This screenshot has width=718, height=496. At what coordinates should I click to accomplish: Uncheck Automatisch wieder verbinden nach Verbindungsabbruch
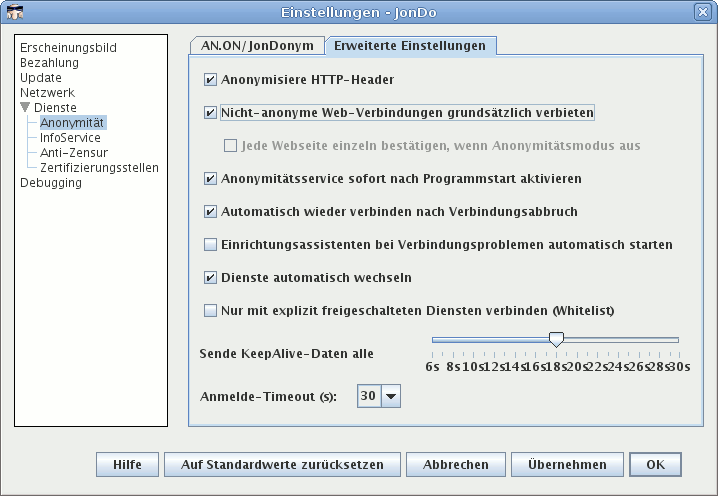tap(210, 212)
